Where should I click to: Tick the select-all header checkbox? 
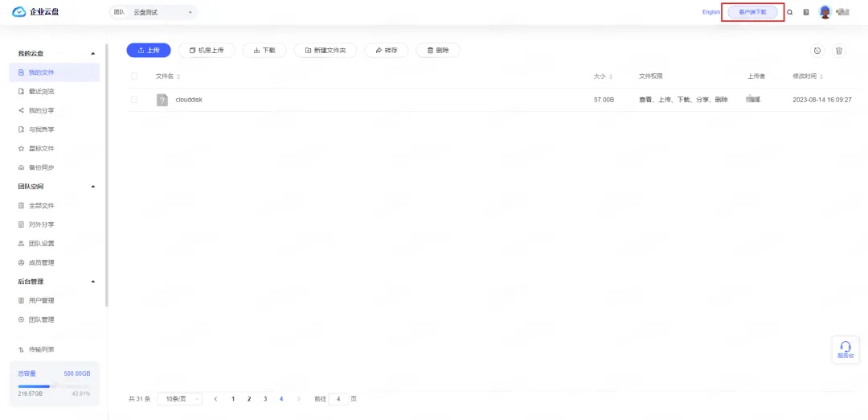134,76
